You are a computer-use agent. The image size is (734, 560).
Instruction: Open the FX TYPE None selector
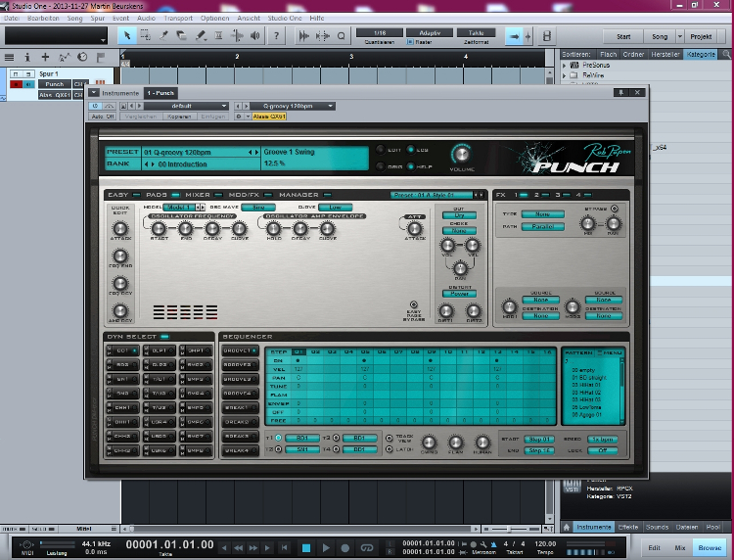pos(542,214)
